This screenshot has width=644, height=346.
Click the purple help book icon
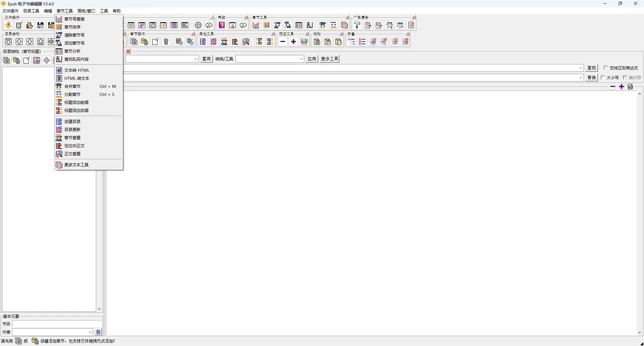point(222,25)
